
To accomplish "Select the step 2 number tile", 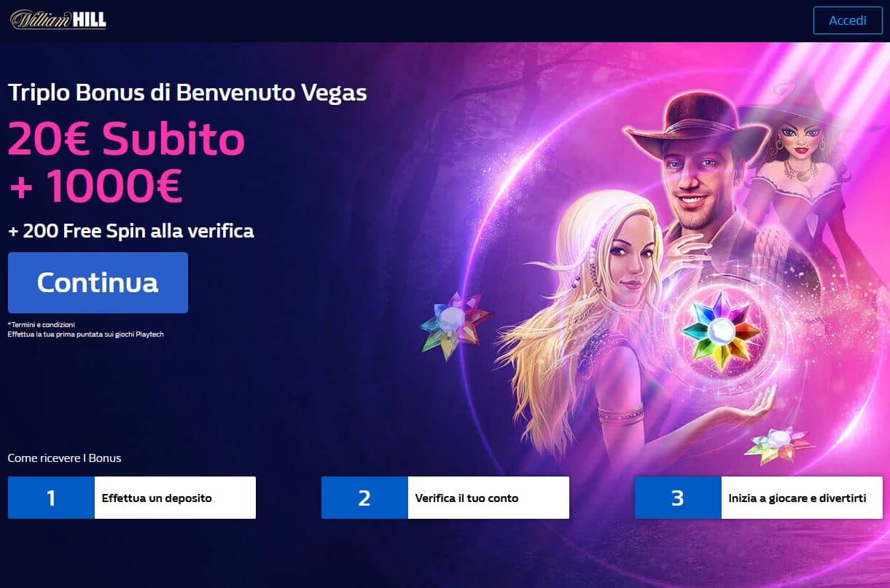I will pos(364,498).
